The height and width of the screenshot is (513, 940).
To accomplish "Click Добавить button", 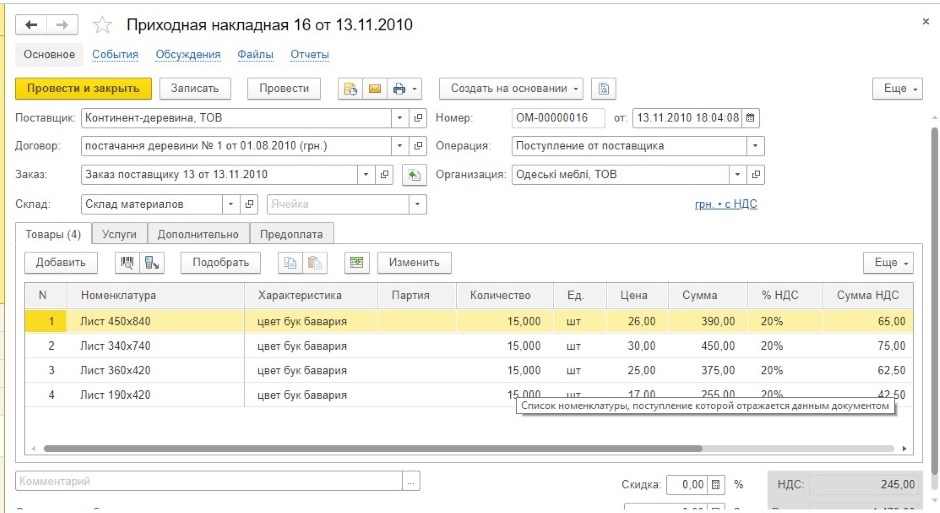I will 61,262.
